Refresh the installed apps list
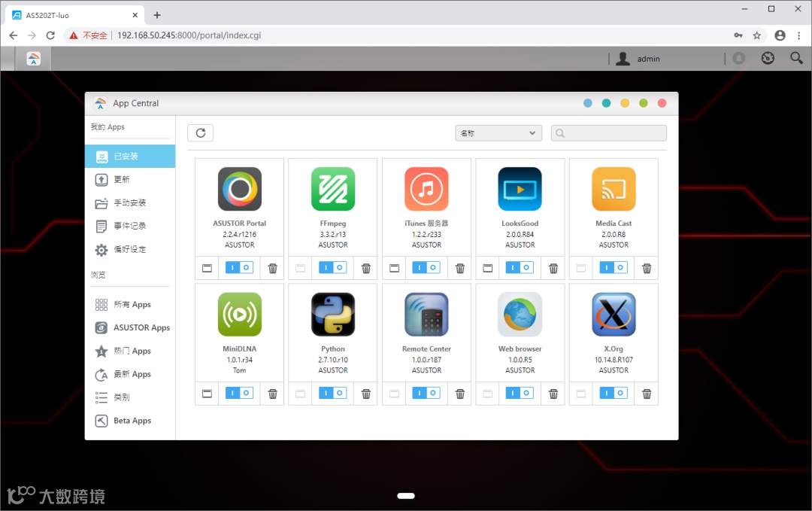This screenshot has width=812, height=511. coord(201,133)
